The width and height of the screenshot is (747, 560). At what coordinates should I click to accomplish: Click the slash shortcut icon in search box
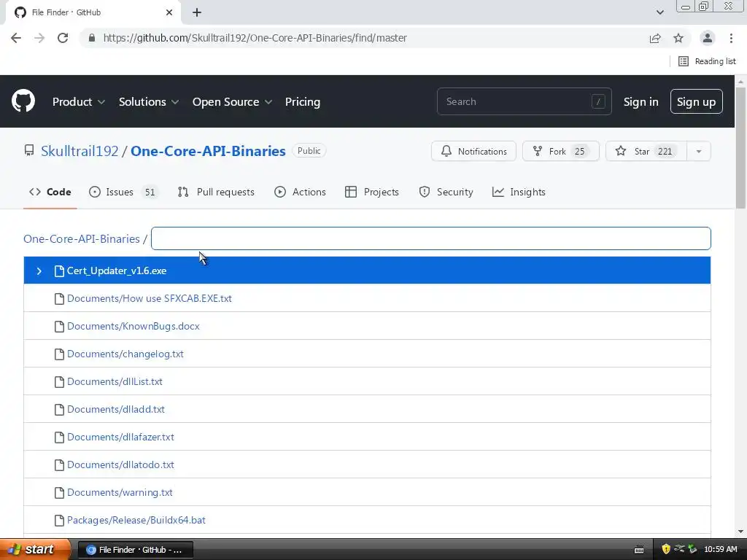598,101
